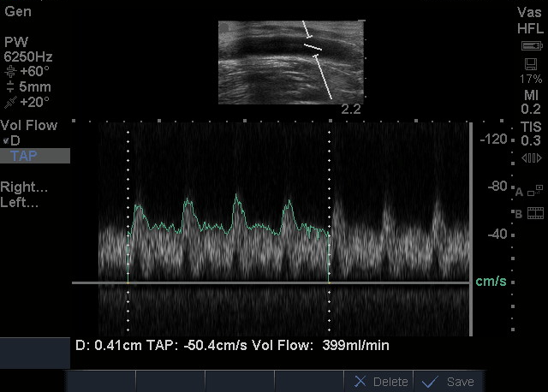Open the Vol Flow menu heading

[x=28, y=126]
